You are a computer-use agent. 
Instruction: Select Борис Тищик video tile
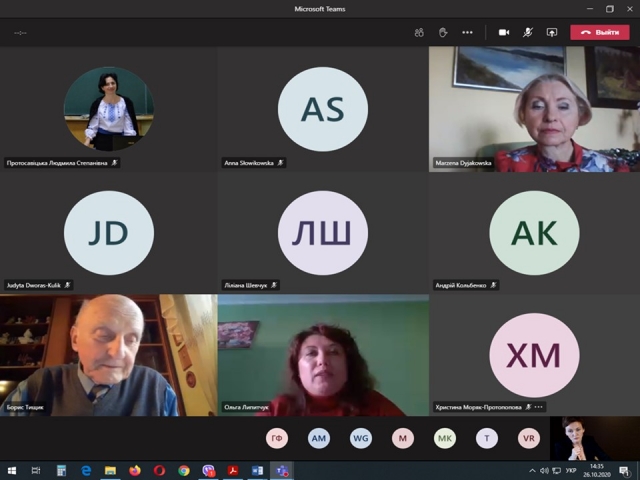[109, 355]
